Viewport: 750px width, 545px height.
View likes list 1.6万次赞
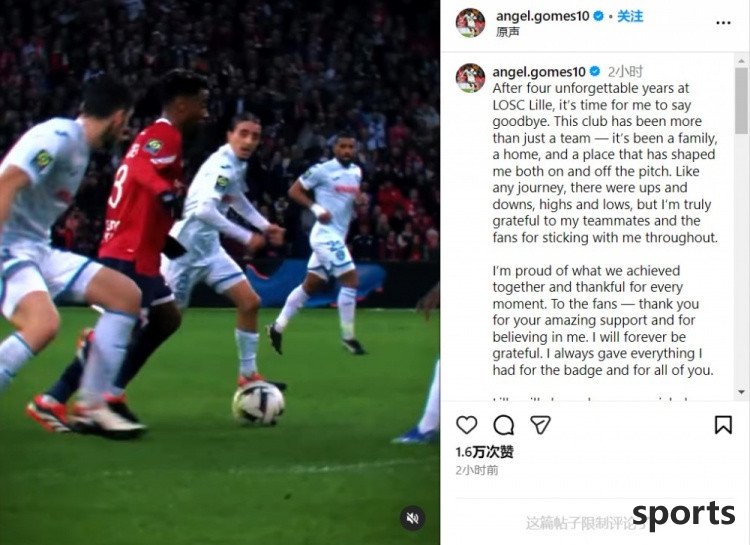point(485,452)
